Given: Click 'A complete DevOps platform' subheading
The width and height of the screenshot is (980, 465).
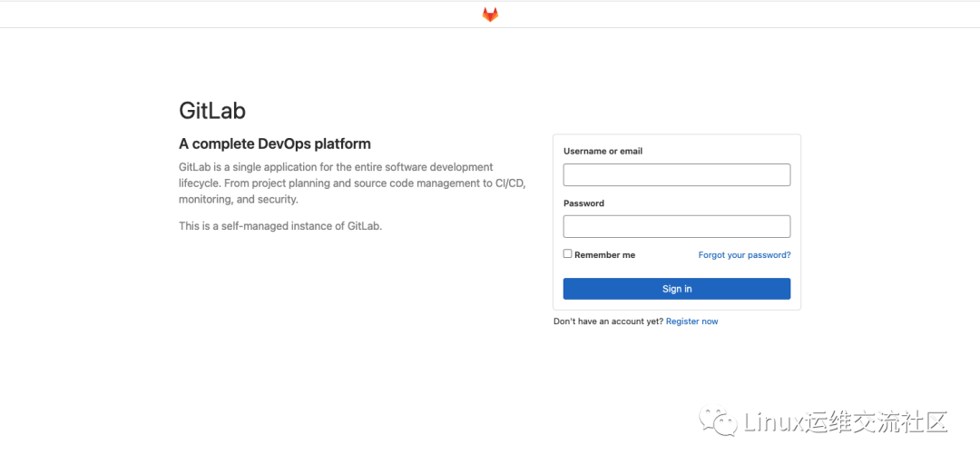Looking at the screenshot, I should [x=275, y=143].
